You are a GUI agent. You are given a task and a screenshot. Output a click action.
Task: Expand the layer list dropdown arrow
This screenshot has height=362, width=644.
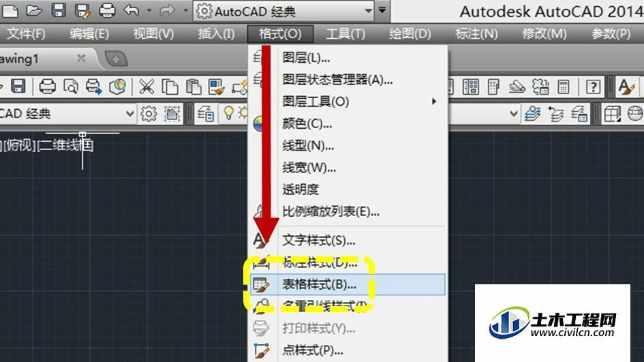click(x=513, y=113)
